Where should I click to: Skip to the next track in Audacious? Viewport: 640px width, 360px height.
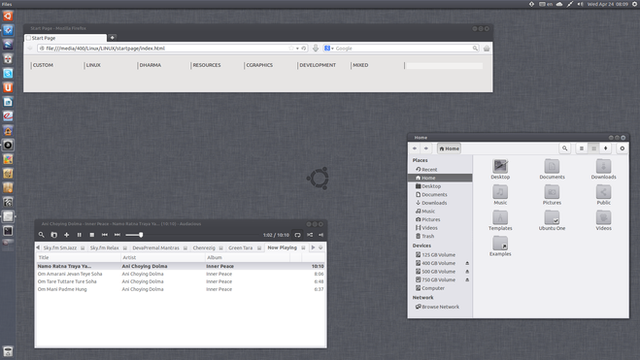pyautogui.click(x=117, y=235)
